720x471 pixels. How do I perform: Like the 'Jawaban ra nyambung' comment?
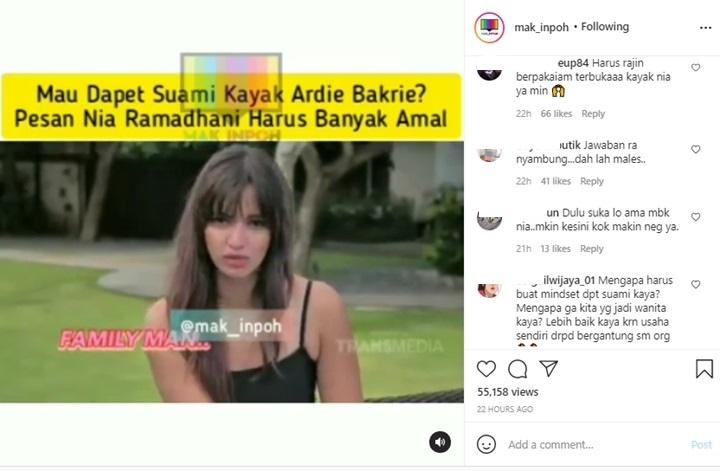(696, 149)
